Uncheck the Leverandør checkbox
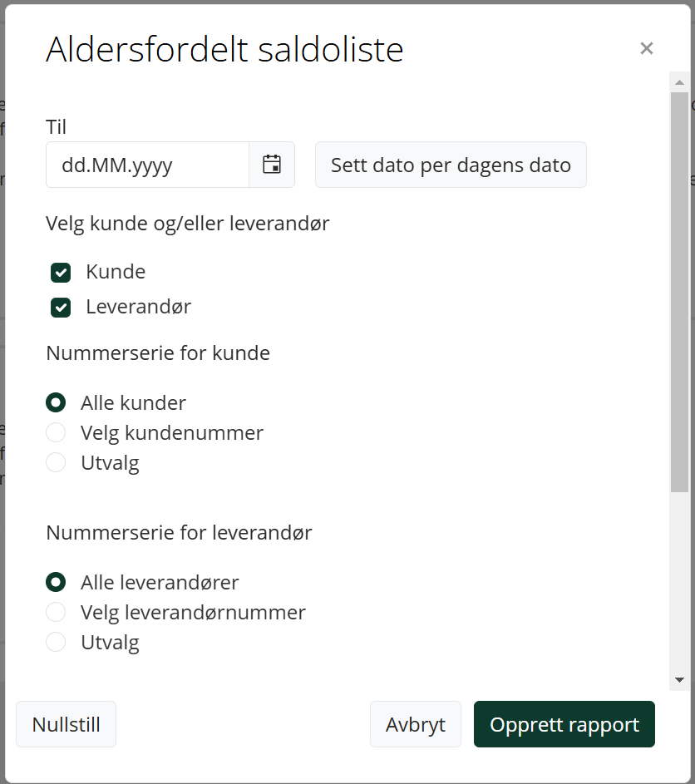This screenshot has width=695, height=784. tap(61, 308)
